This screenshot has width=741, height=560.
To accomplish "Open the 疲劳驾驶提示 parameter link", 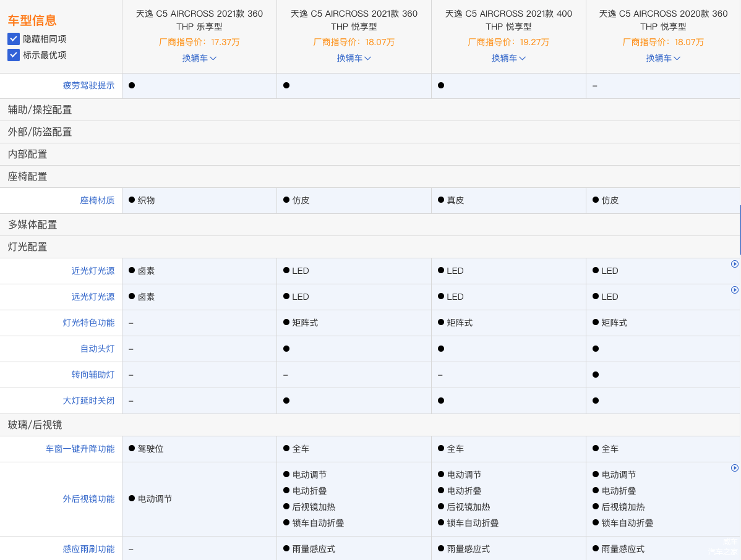I will pyautogui.click(x=89, y=85).
